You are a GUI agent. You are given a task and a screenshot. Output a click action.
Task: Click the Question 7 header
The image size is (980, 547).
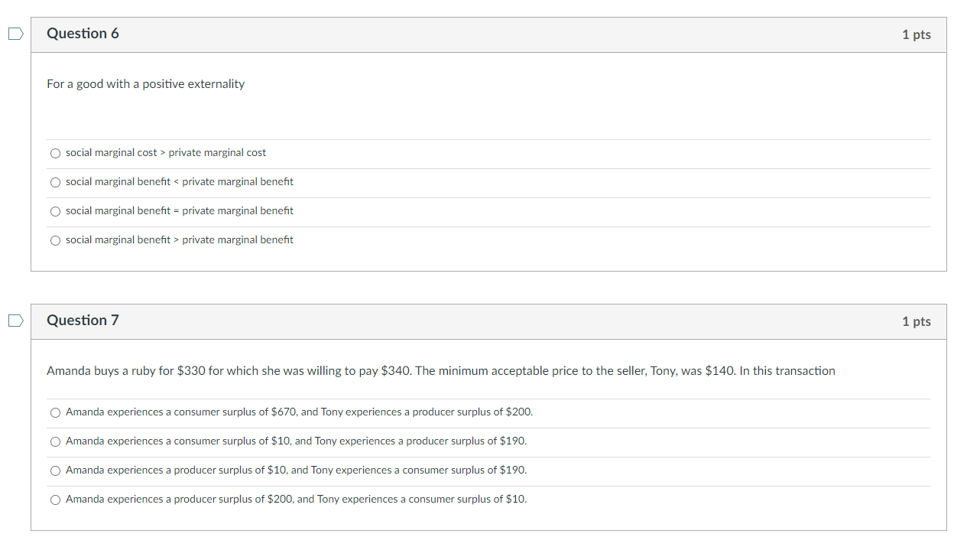click(x=83, y=321)
